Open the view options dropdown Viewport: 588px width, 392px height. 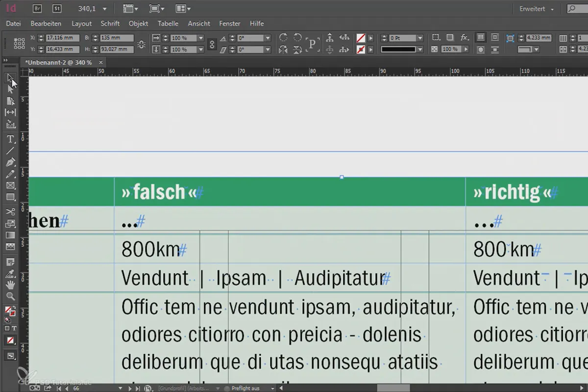tap(130, 9)
